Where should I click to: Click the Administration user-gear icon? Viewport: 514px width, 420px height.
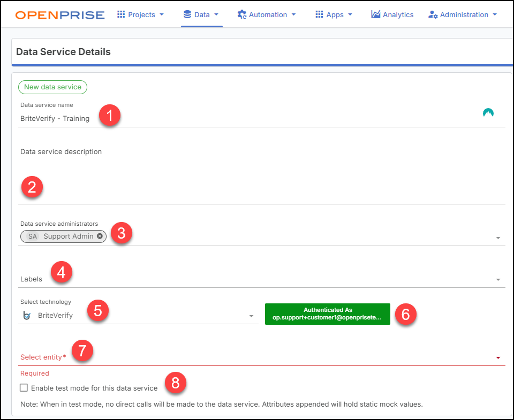[x=433, y=14]
